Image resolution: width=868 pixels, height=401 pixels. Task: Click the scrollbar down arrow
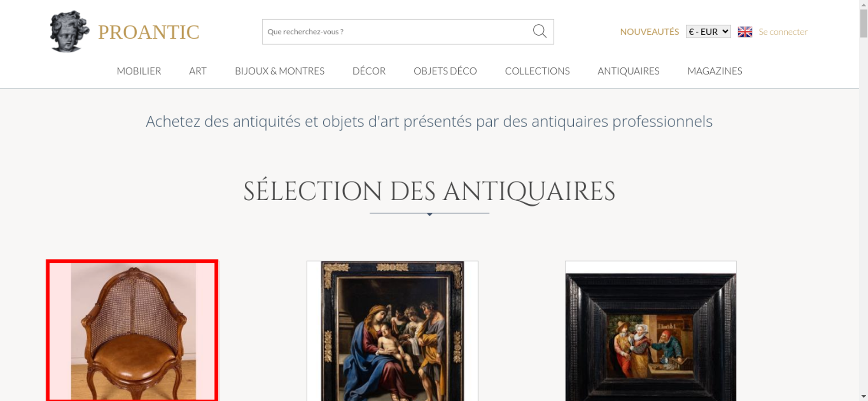[x=863, y=396]
